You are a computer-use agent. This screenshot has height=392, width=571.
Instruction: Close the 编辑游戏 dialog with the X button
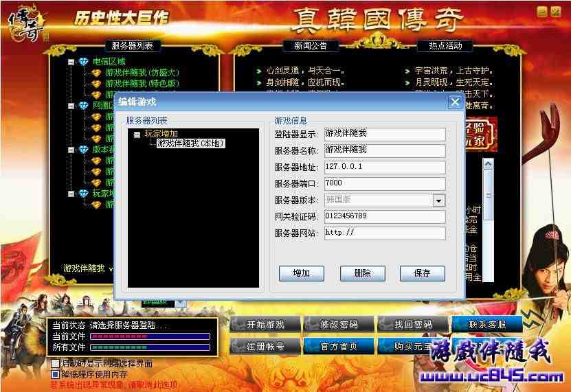tap(454, 102)
